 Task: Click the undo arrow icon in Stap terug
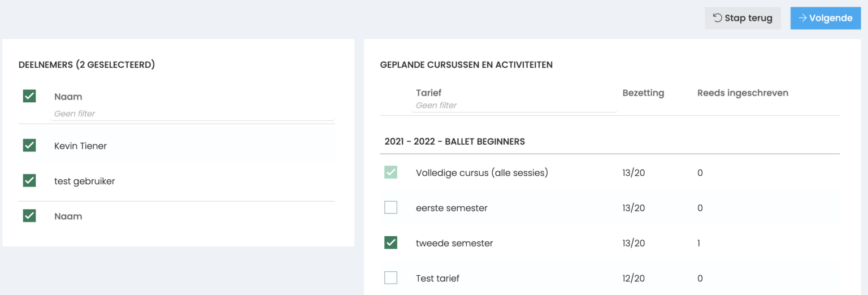[717, 18]
